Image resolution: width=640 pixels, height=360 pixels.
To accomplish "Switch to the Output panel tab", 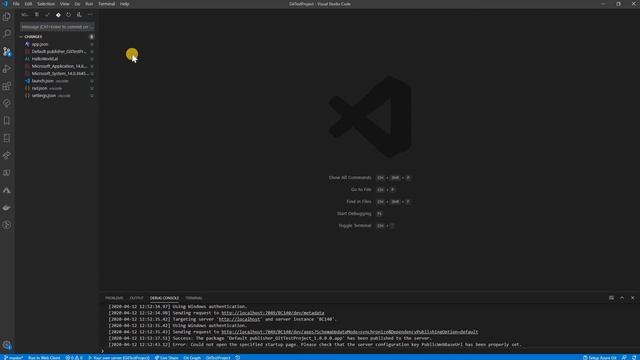I will click(136, 298).
